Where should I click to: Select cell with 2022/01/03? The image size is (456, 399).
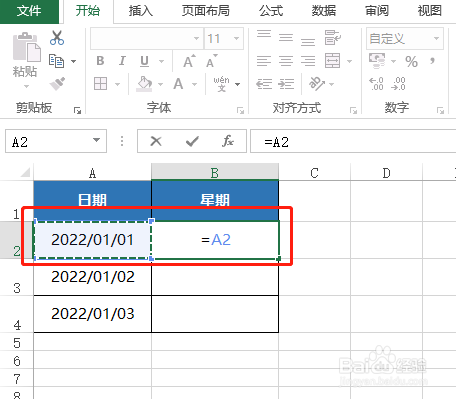(x=93, y=314)
